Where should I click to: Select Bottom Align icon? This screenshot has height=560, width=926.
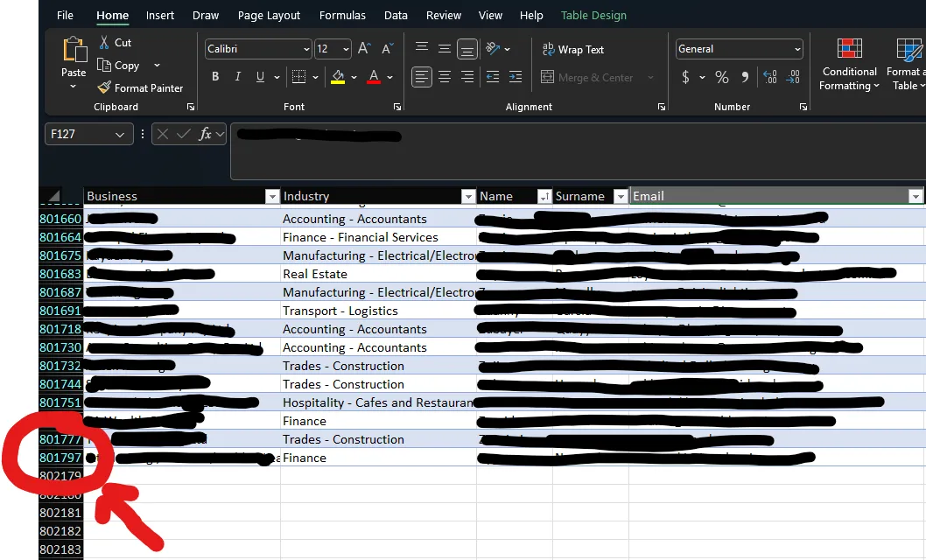click(467, 50)
